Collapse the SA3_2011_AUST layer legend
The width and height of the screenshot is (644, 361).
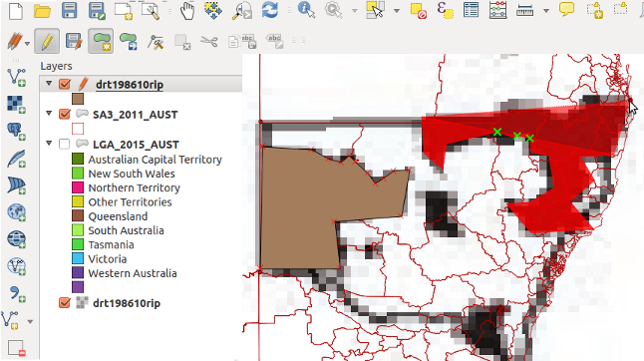(x=49, y=114)
